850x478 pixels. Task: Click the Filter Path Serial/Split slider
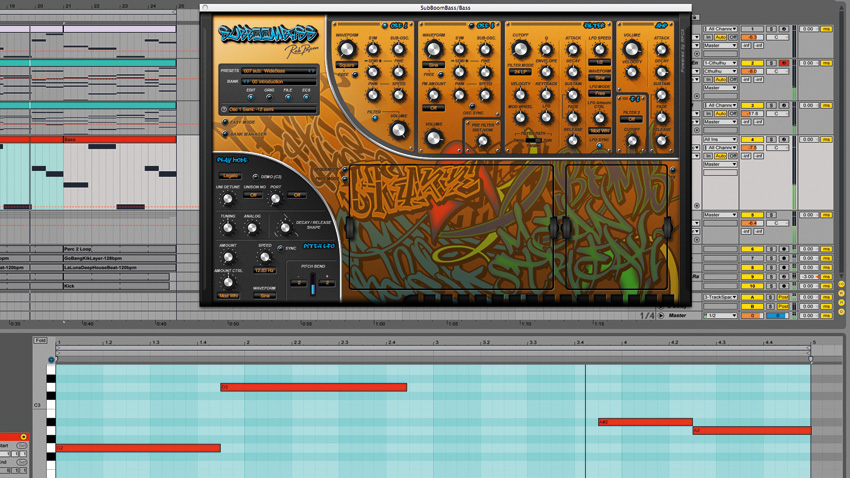tap(533, 140)
